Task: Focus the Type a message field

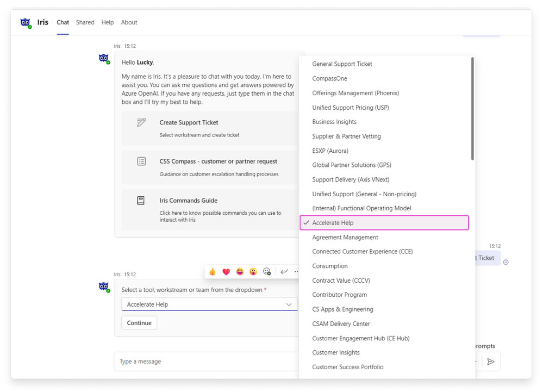Action: tap(208, 362)
